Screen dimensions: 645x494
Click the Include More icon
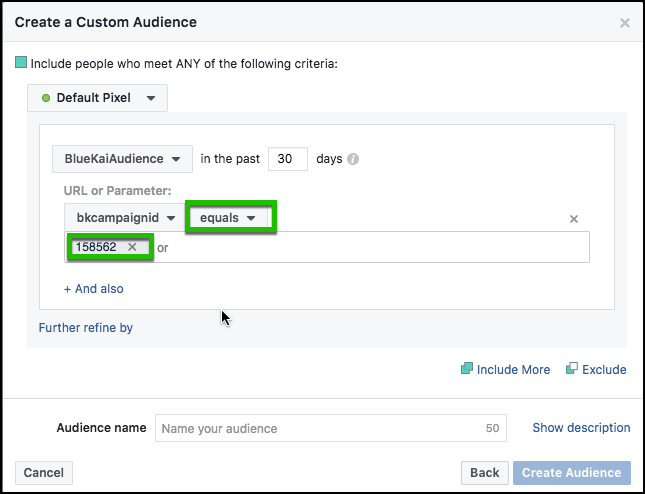pyautogui.click(x=466, y=369)
